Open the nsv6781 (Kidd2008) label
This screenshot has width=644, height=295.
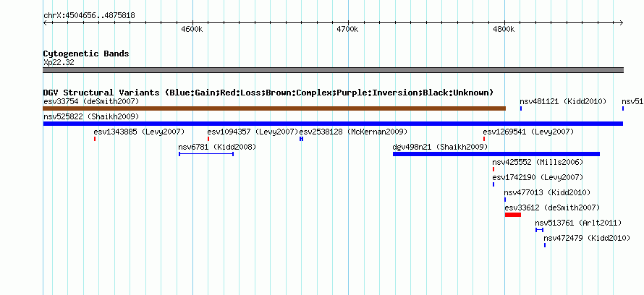[x=217, y=147]
